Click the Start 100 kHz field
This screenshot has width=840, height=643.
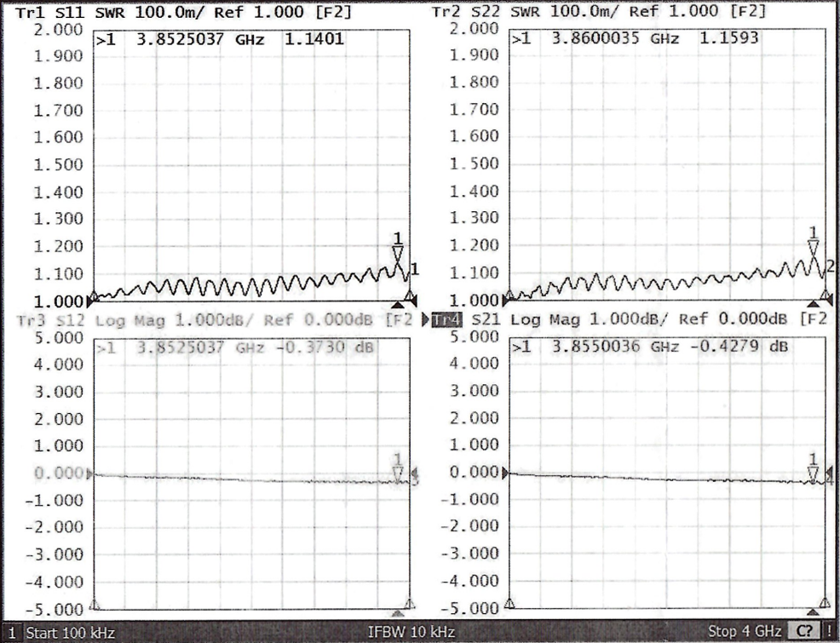(x=70, y=633)
